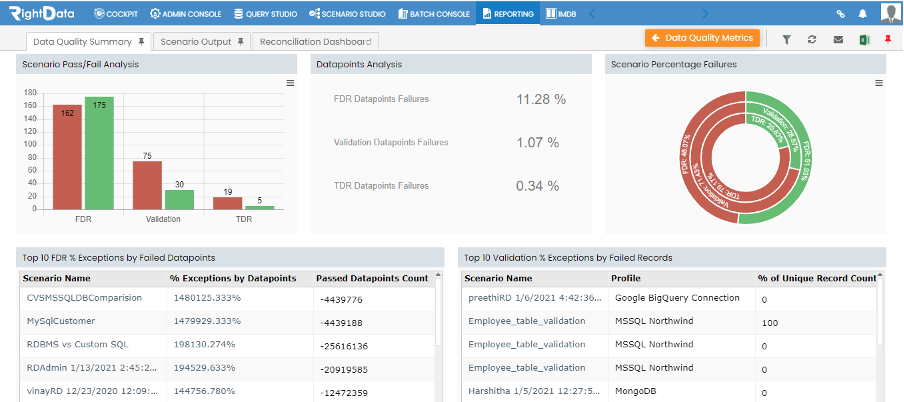Image resolution: width=904 pixels, height=402 pixels.
Task: Click the Data Quality Metrics button
Action: coord(702,38)
